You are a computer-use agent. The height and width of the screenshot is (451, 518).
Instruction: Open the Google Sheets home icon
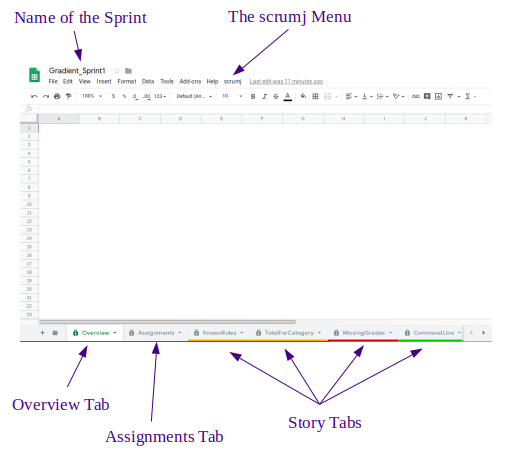(34, 75)
